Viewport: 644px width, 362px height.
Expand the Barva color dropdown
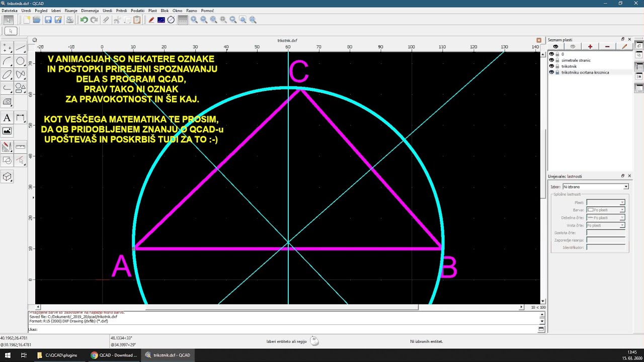tap(606, 210)
